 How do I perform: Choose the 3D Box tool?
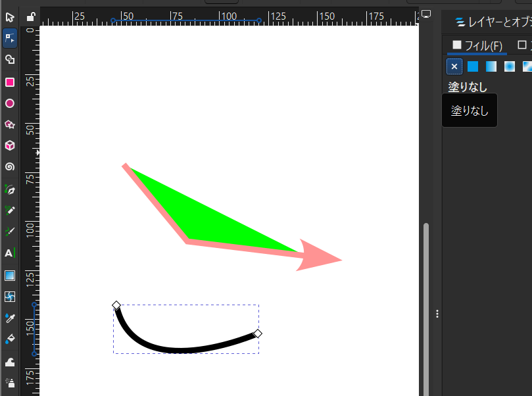[10, 145]
